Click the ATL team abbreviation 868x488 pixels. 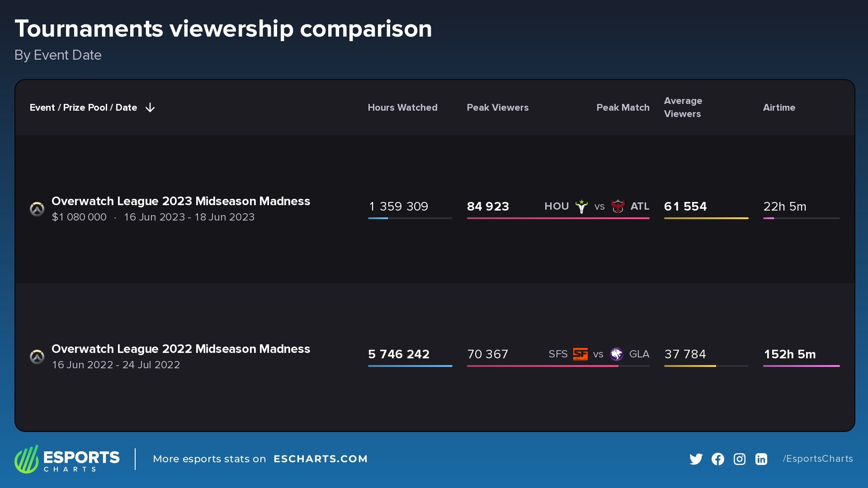click(x=640, y=206)
